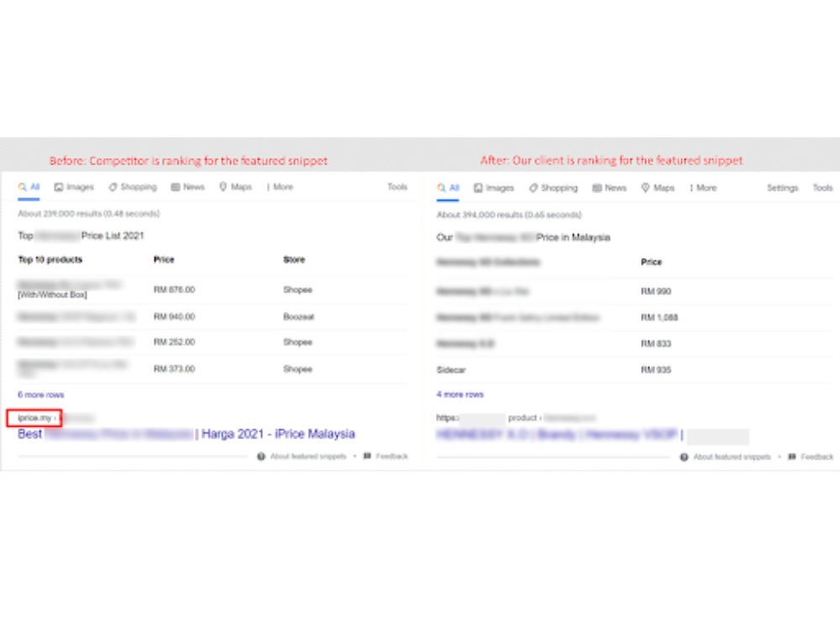Screen dimensions: 840x630
Task: Click the Price header in the right table
Action: 652,262
